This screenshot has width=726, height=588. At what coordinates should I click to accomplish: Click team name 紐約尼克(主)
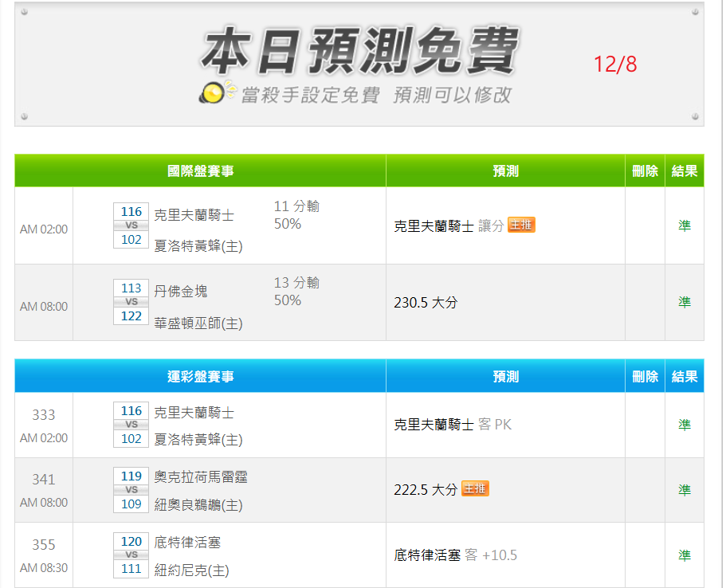click(x=192, y=570)
